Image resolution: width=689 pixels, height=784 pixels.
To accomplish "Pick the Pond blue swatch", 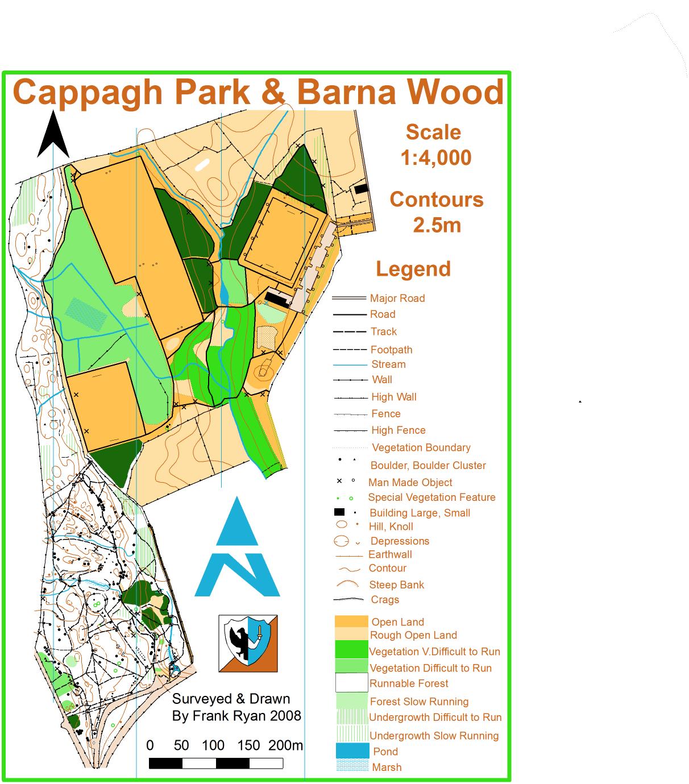I will tap(352, 750).
